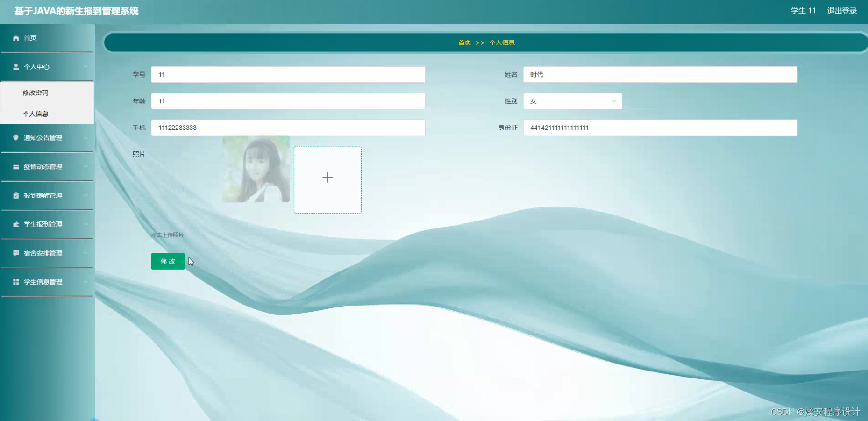
Task: Click the 通知公告管理 announcement icon
Action: tap(15, 137)
